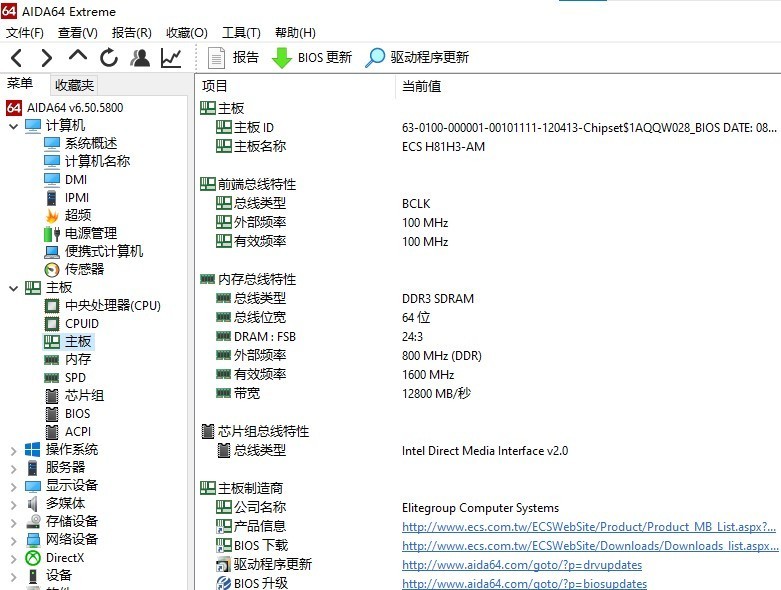
Task: Click the Windows logo for 操作系统
Action: [x=32, y=450]
